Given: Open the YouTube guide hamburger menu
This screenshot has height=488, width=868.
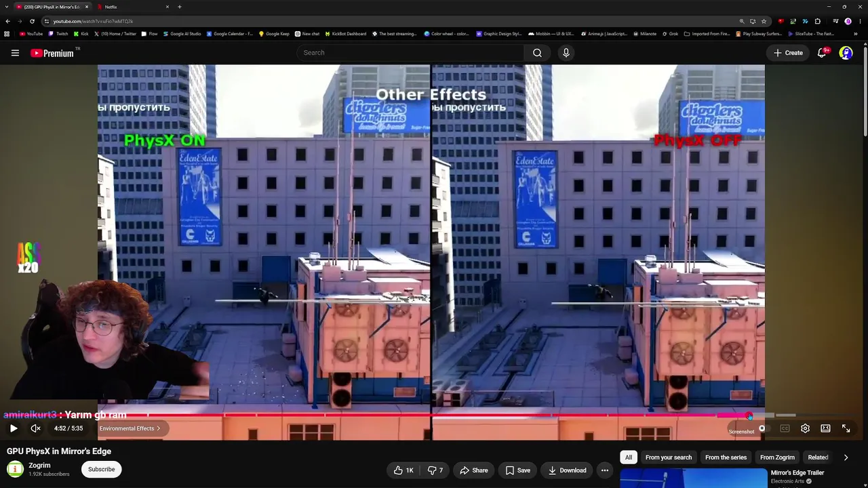Looking at the screenshot, I should [15, 53].
